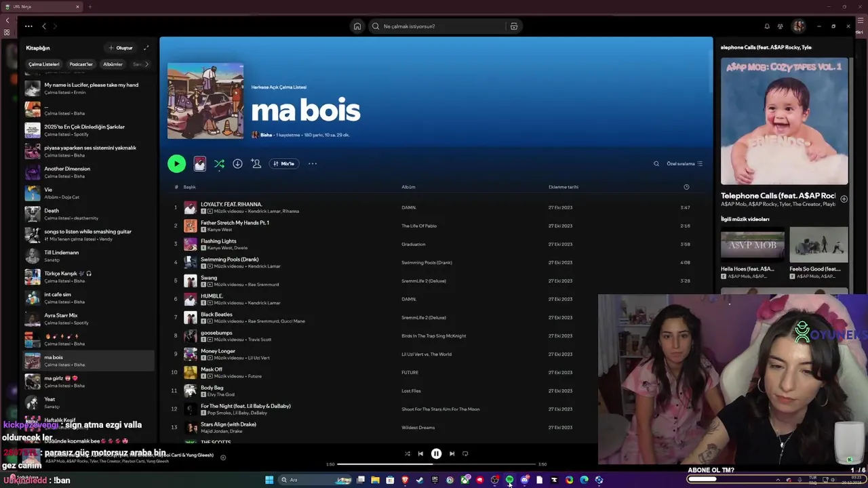
Task: Open Another Dimension playlist
Action: tap(88, 172)
